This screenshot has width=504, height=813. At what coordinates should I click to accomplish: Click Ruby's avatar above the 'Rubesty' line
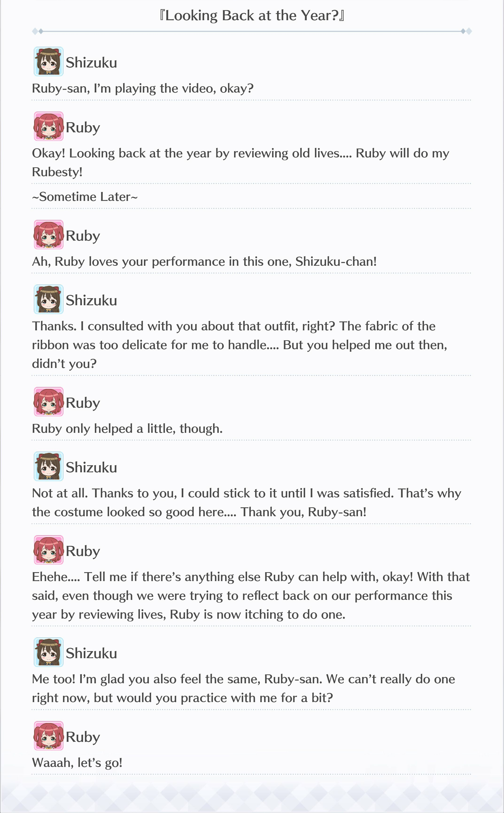tap(49, 126)
